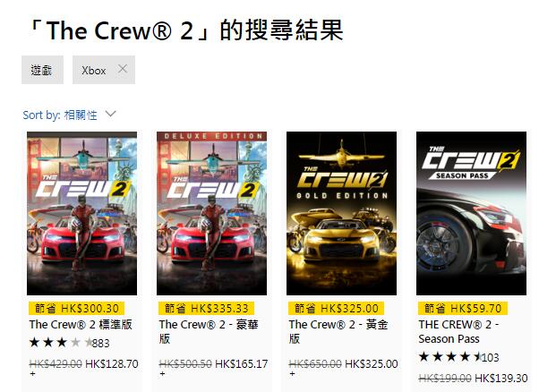Open The Crew 2 Season Pass cover art
This screenshot has height=392, width=539.
(x=471, y=213)
